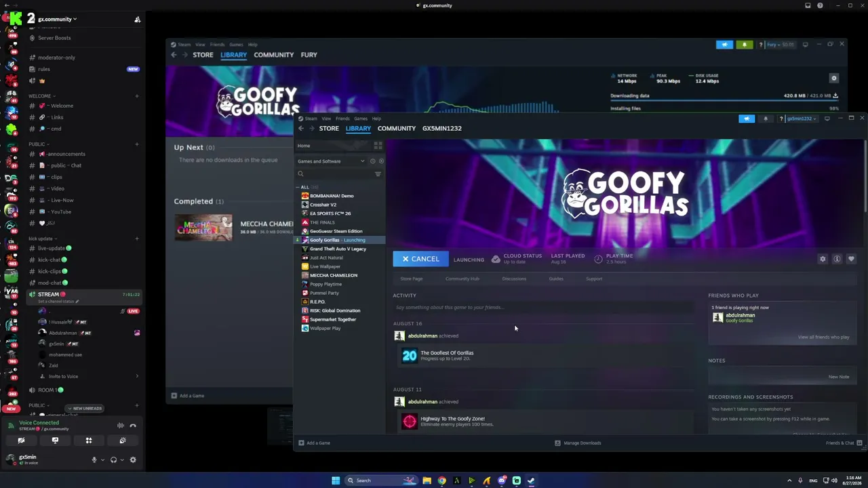Open download settings gear in back Steam window
This screenshot has height=488, width=868.
point(834,78)
